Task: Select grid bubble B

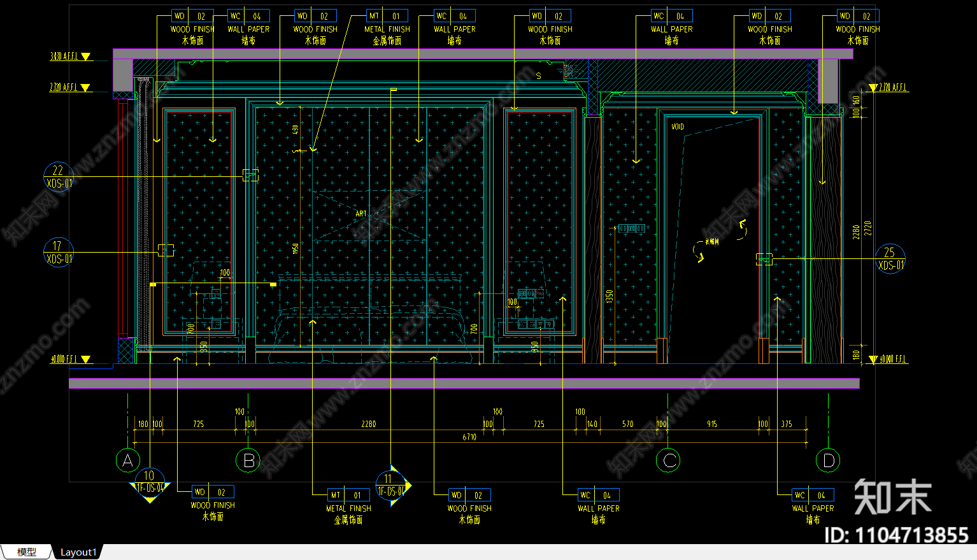Action: pyautogui.click(x=248, y=461)
